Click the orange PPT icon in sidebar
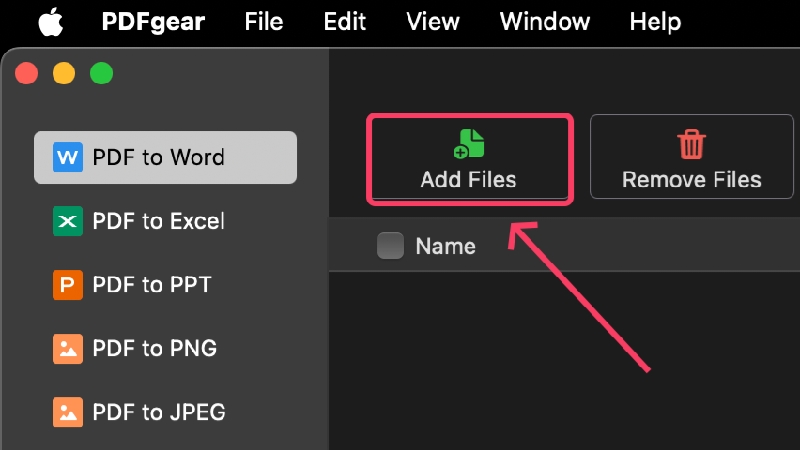The height and width of the screenshot is (450, 800). 68,285
